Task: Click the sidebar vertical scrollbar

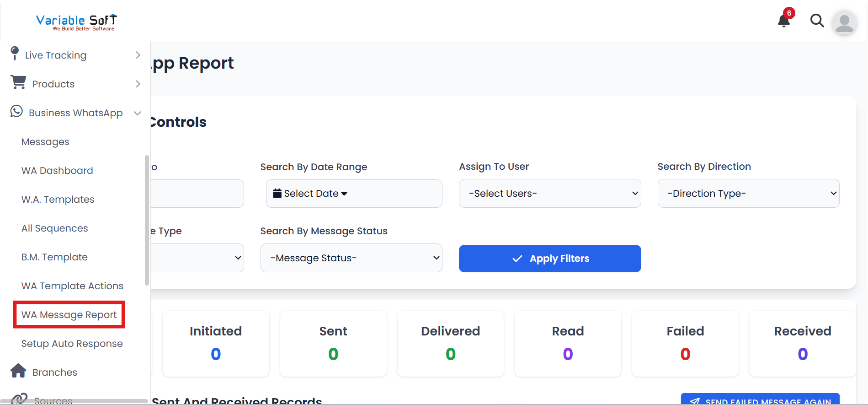Action: [147, 220]
